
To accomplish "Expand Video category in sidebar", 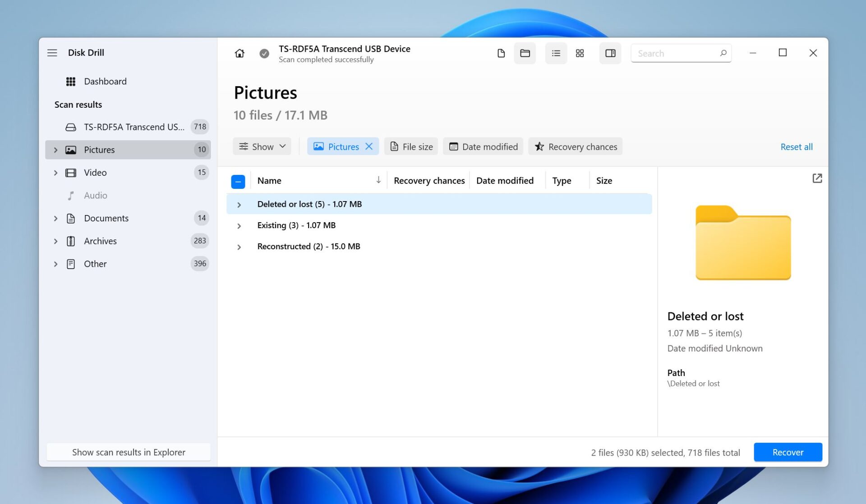I will point(55,173).
